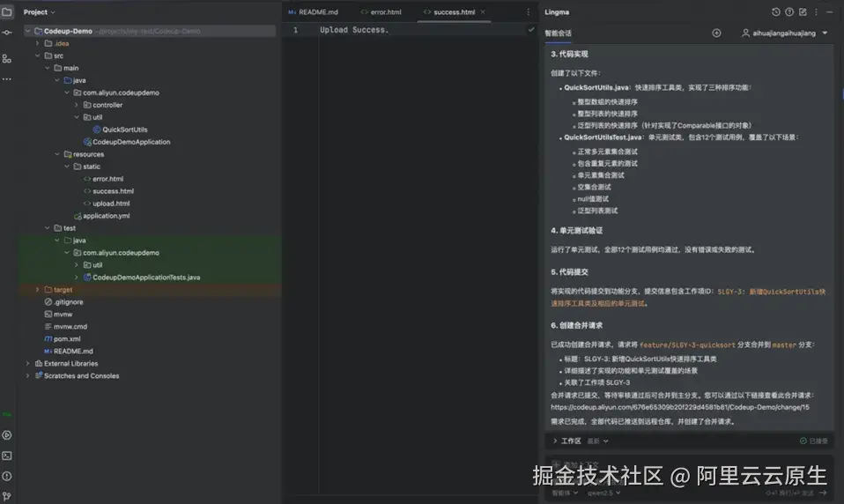Open the aihuajiangaihuajiang account dropdown
Viewport: 844px width, 504px height.
click(x=825, y=33)
